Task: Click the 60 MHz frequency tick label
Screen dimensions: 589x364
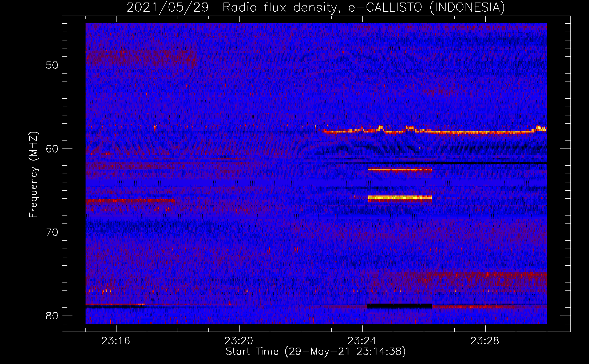Action: tap(52, 149)
